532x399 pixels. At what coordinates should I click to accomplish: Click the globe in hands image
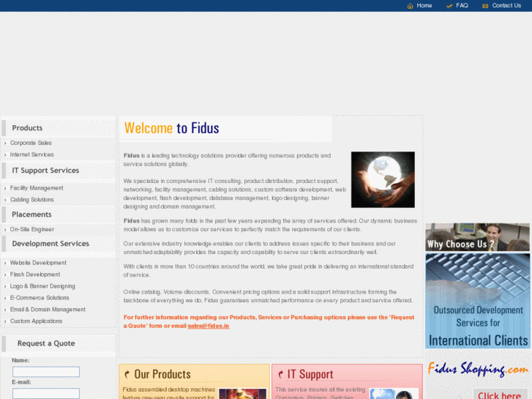point(383,179)
